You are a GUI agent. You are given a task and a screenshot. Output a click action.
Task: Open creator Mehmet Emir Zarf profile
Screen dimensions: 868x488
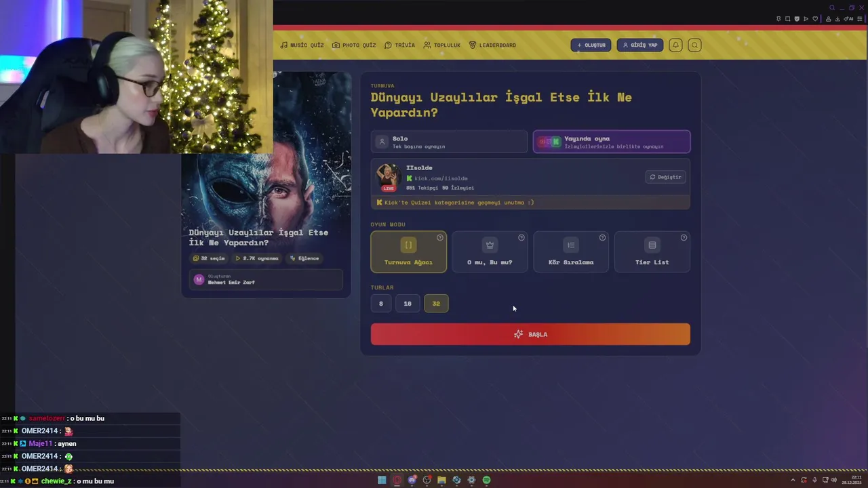coord(266,279)
